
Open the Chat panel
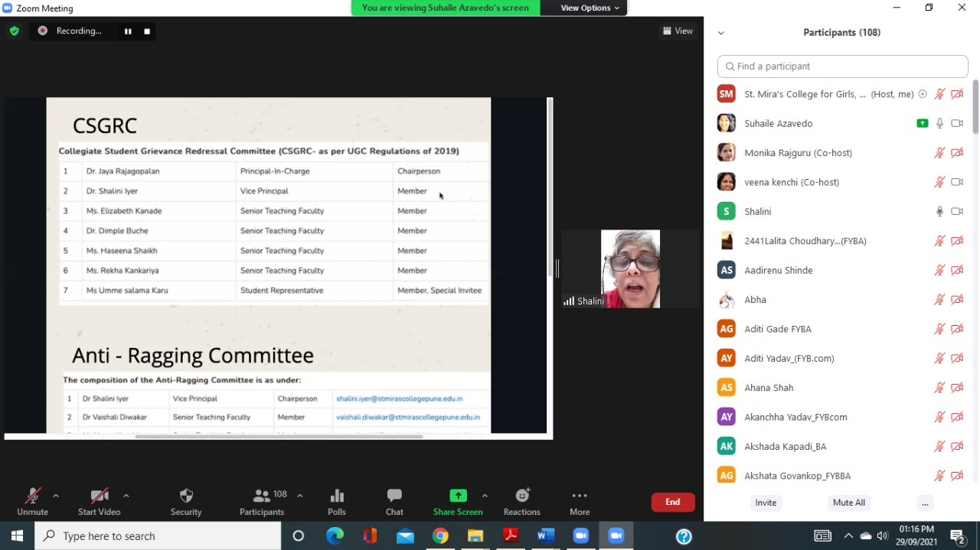pyautogui.click(x=394, y=496)
